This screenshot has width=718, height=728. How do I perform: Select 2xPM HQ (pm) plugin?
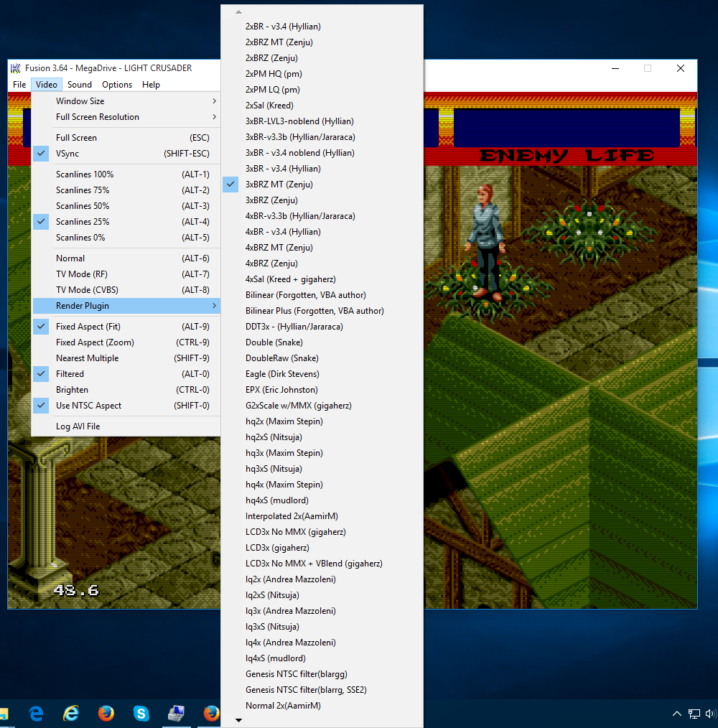click(x=322, y=74)
